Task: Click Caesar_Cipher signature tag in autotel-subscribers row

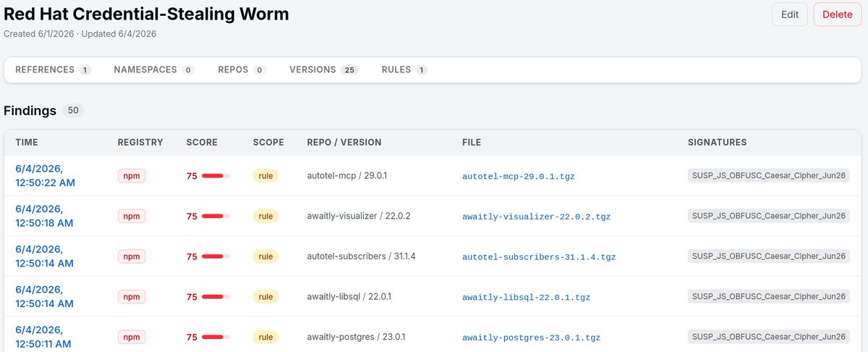Action: [x=769, y=256]
